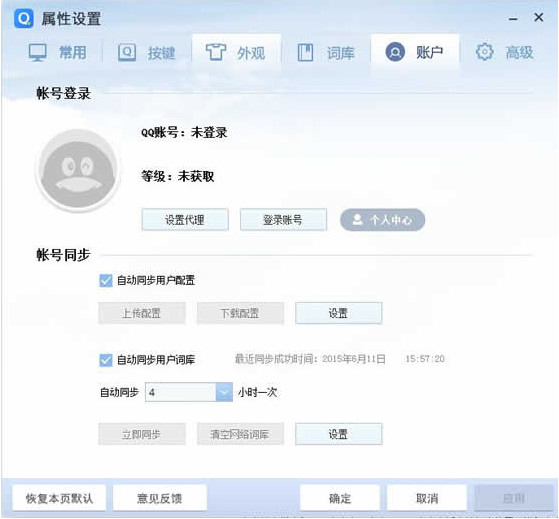The height and width of the screenshot is (519, 559).
Task: Minimize the 属性设置 window
Action: [x=513, y=19]
